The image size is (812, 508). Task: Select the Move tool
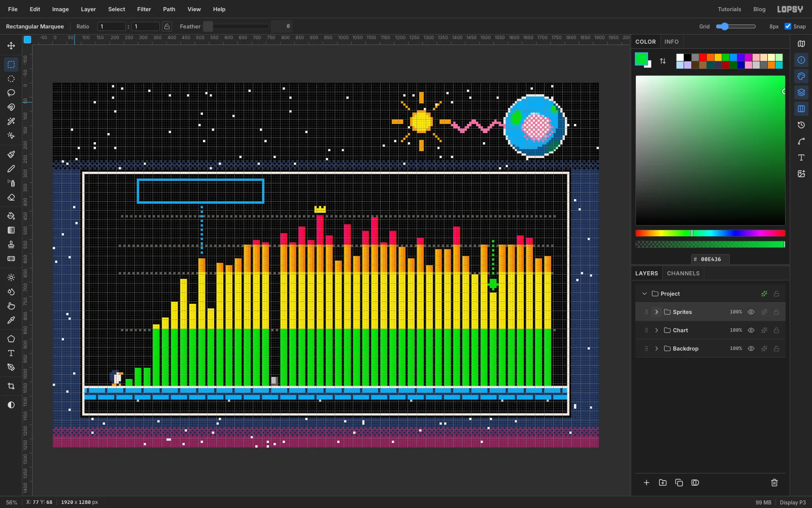pyautogui.click(x=11, y=46)
